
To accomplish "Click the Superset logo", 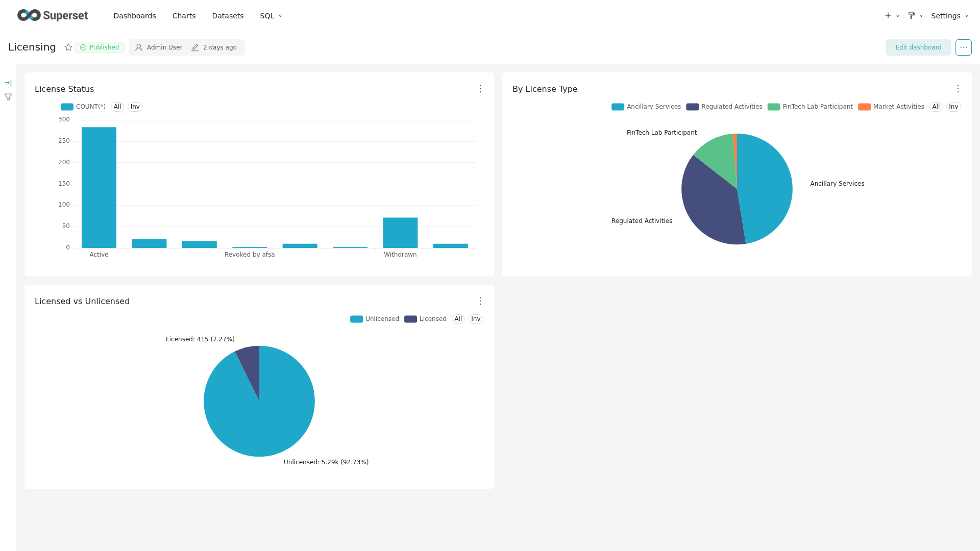I will tap(53, 15).
